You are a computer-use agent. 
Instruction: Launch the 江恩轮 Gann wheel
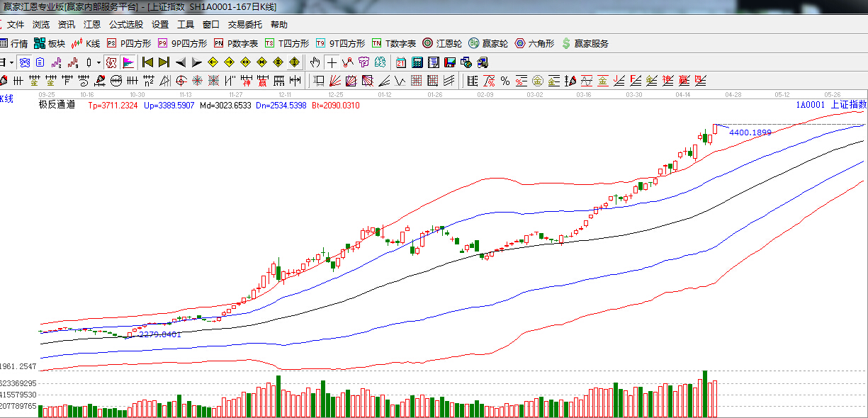(x=443, y=43)
